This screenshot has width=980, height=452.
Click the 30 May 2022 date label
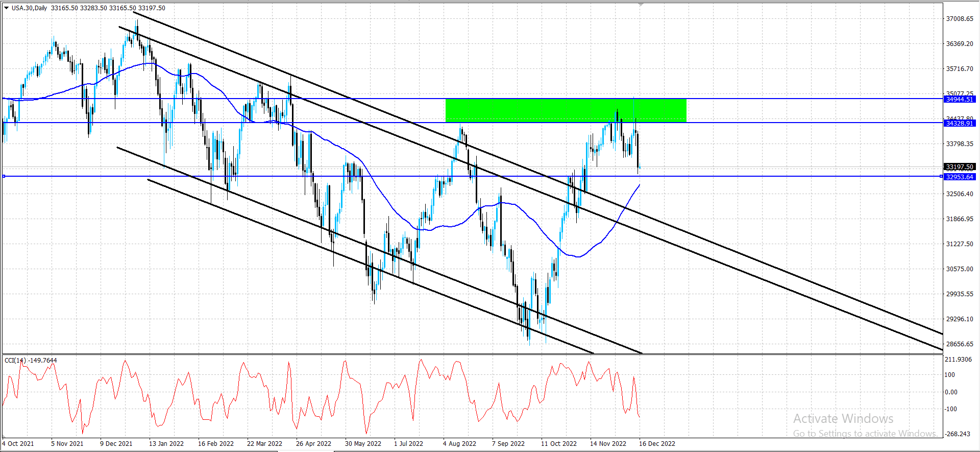(363, 443)
